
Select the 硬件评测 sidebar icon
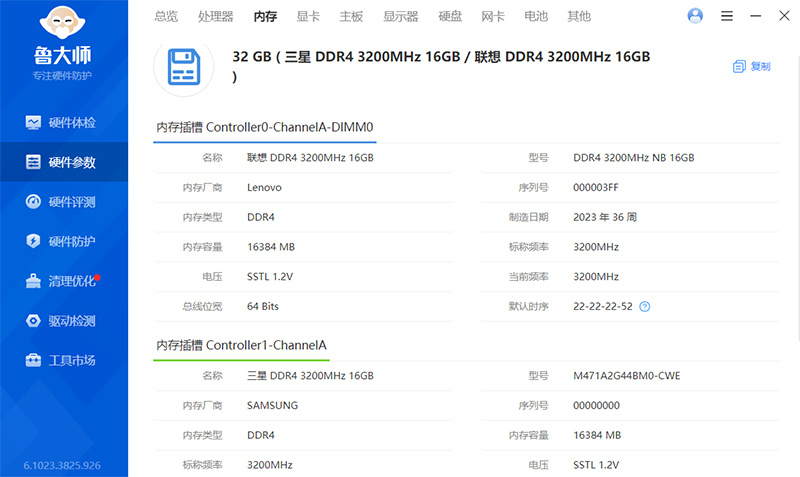[x=33, y=202]
